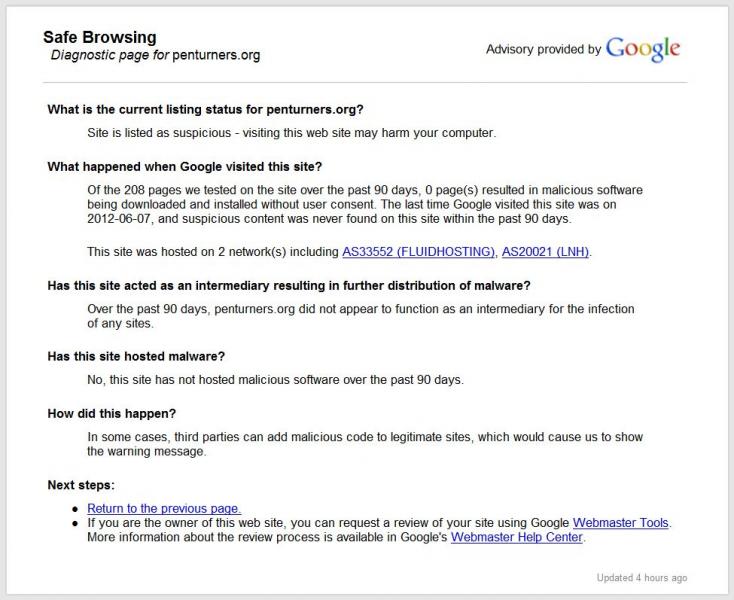The height and width of the screenshot is (600, 734).
Task: Click the 'Of the 208 pages we tested' paragraph
Action: click(364, 204)
